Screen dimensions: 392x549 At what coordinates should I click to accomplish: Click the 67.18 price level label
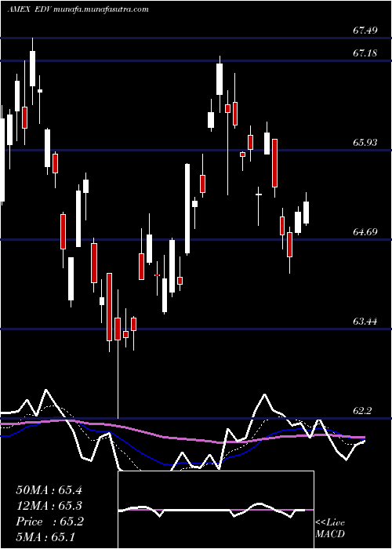(x=365, y=53)
